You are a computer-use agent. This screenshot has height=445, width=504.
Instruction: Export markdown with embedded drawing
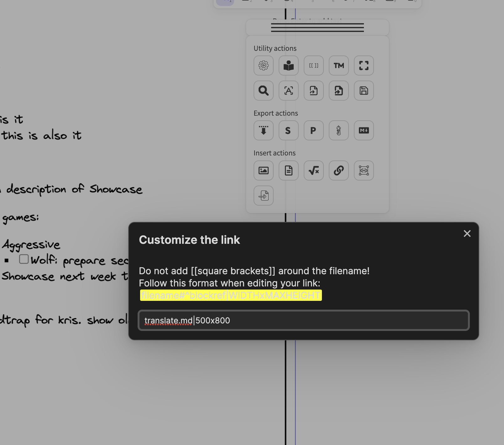(x=364, y=131)
